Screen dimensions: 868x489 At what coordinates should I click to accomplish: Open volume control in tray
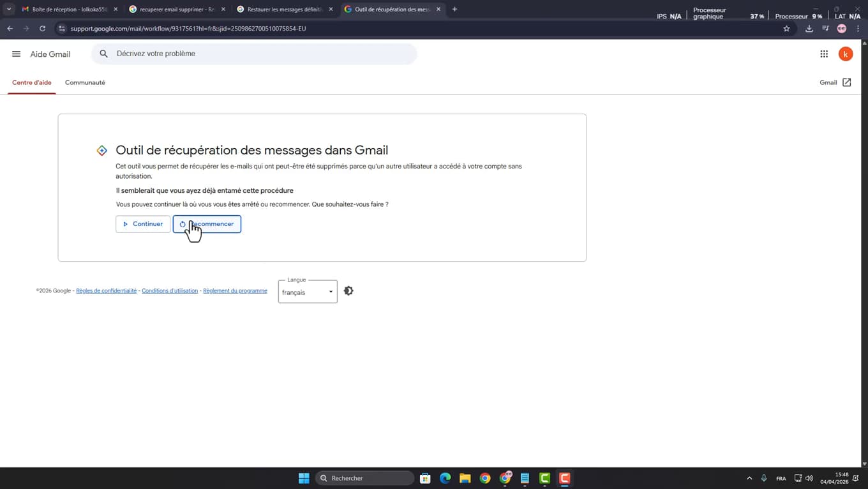click(x=809, y=478)
